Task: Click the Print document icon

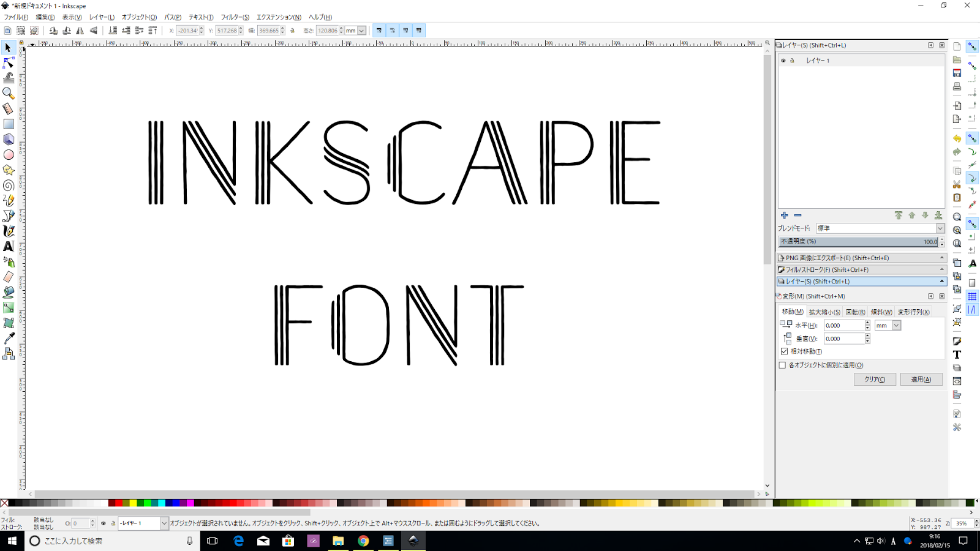Action: (x=957, y=87)
